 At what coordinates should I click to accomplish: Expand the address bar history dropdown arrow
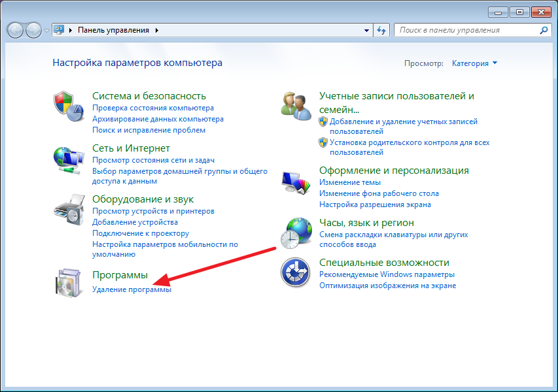(x=367, y=30)
